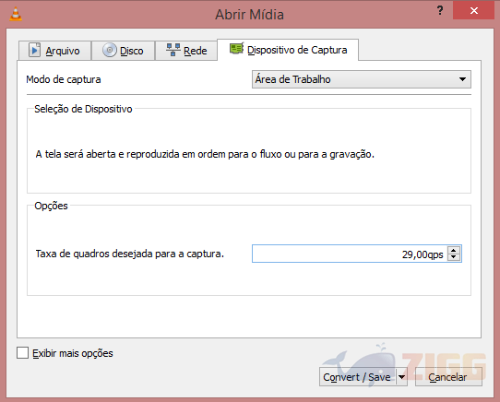This screenshot has width=500, height=402.
Task: Open the Modo de captura combo box
Action: coord(361,79)
